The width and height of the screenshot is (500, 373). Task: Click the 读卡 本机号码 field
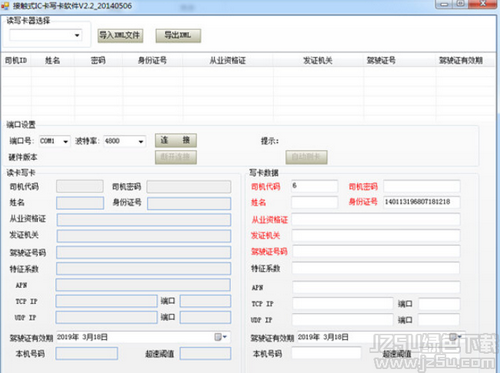pos(87,353)
